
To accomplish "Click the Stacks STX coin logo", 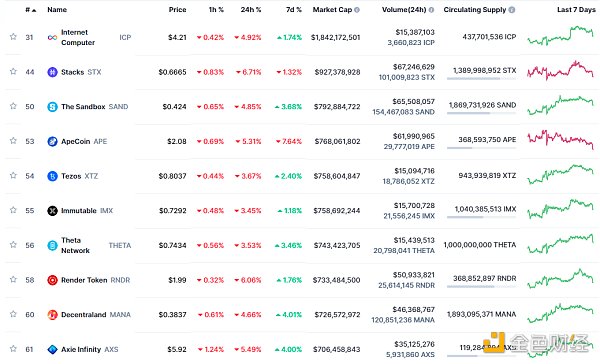I will click(52, 72).
